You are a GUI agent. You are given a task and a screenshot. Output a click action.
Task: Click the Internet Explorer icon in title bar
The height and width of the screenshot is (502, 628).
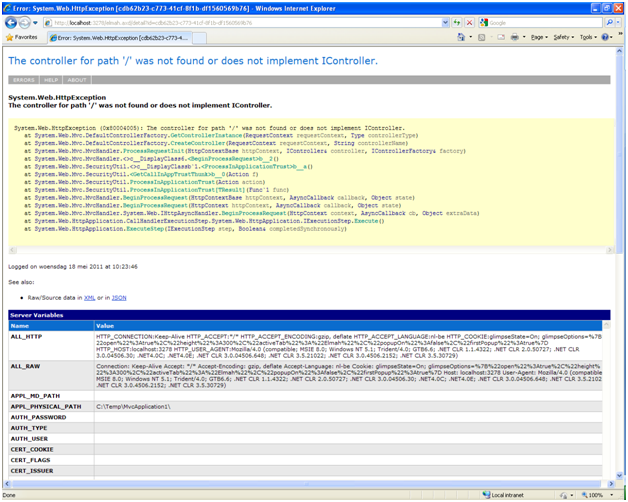7,8
